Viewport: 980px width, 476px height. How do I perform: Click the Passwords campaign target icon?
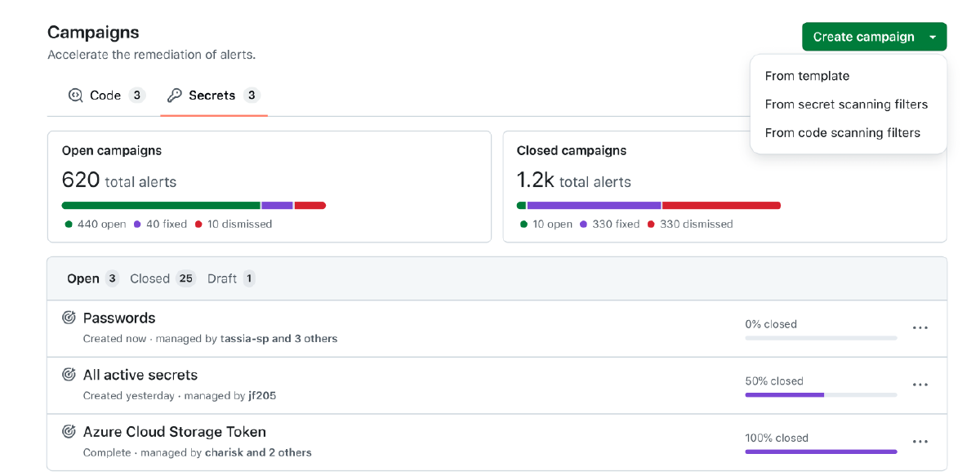(69, 318)
